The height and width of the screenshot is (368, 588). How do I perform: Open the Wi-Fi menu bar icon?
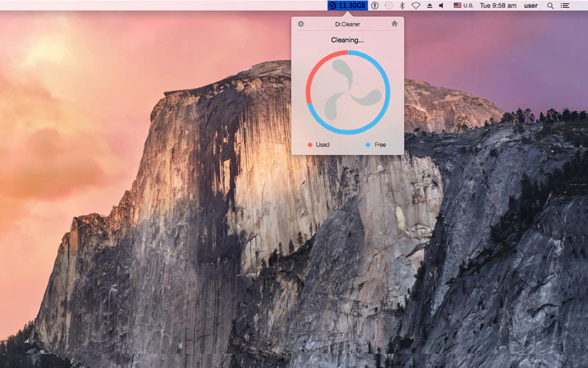415,5
